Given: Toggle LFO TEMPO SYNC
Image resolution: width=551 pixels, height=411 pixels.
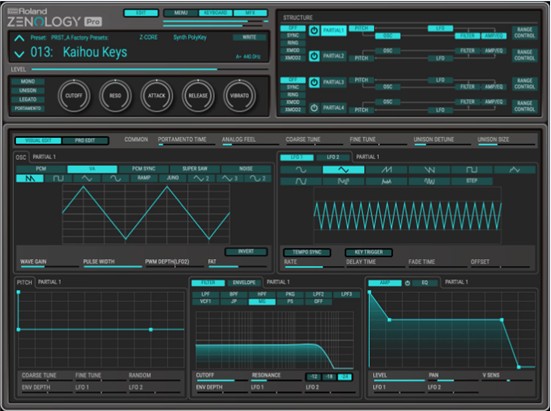Looking at the screenshot, I should (x=307, y=252).
